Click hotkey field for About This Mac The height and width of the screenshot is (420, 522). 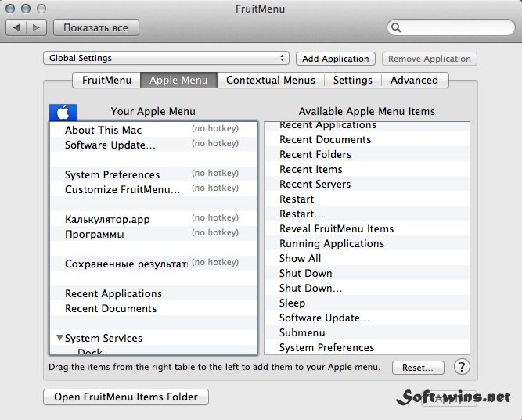pos(215,129)
